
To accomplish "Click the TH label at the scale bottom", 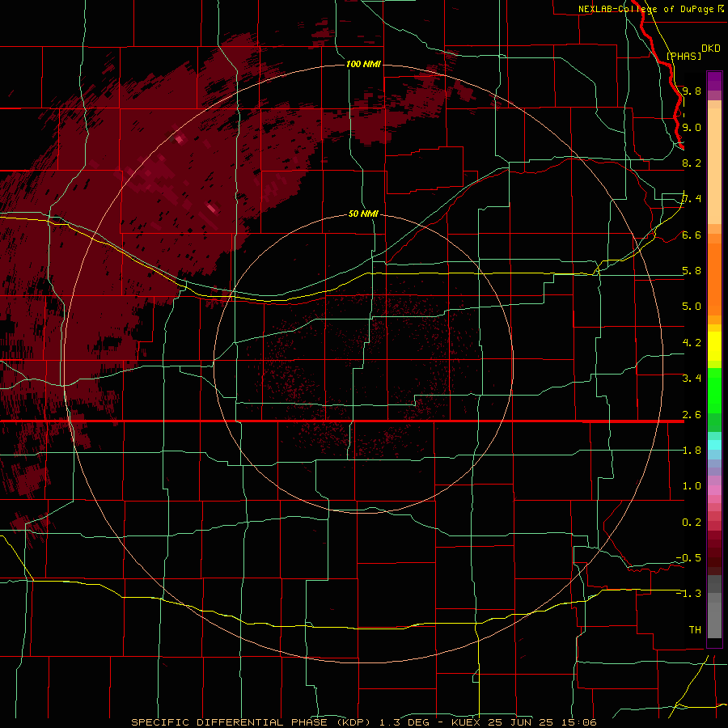I will pyautogui.click(x=695, y=630).
